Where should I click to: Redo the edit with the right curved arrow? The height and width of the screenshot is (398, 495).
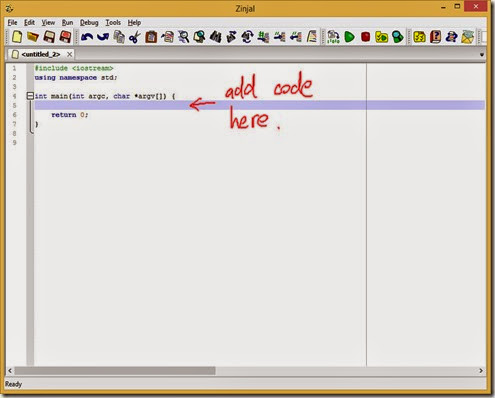point(103,37)
